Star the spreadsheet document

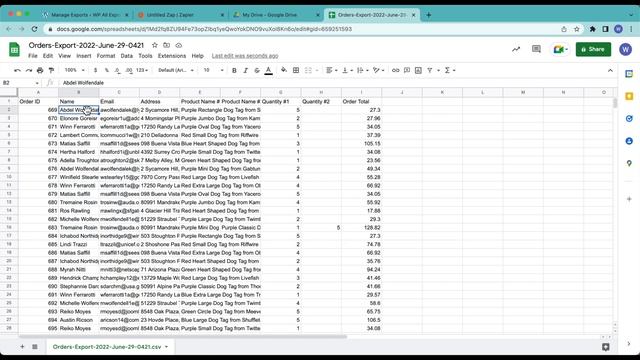155,45
